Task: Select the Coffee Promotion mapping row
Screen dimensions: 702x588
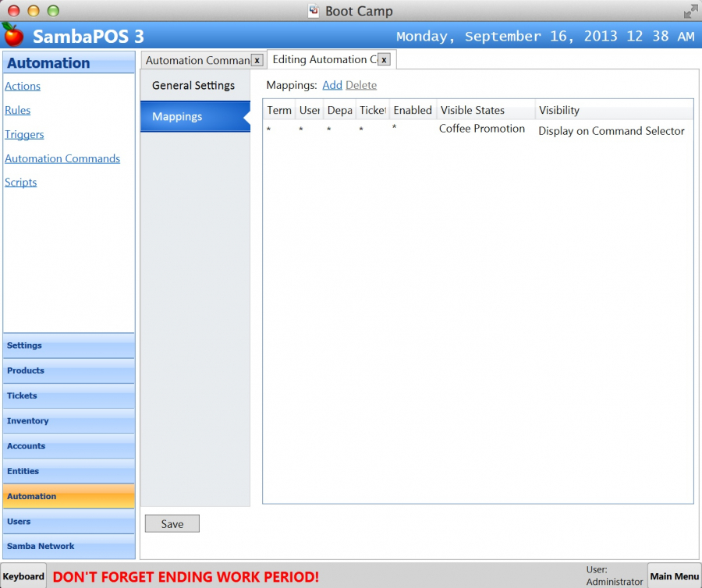Action: 481,129
